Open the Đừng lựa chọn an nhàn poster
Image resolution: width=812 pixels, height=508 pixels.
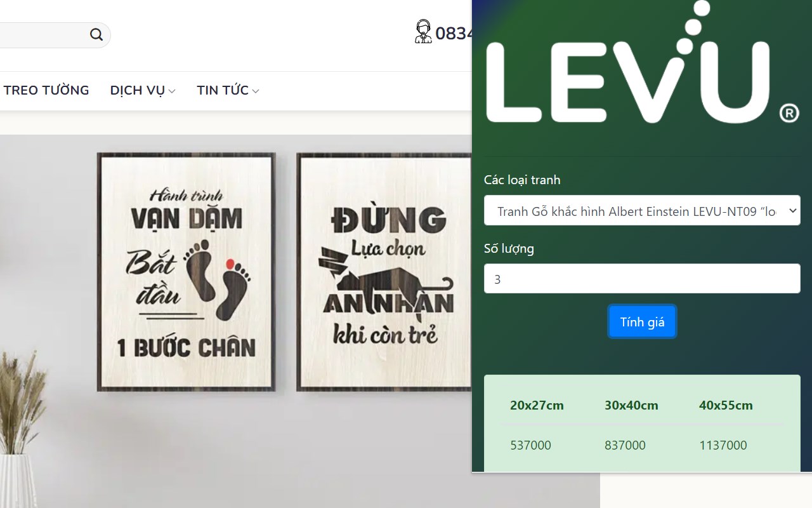[x=384, y=272]
